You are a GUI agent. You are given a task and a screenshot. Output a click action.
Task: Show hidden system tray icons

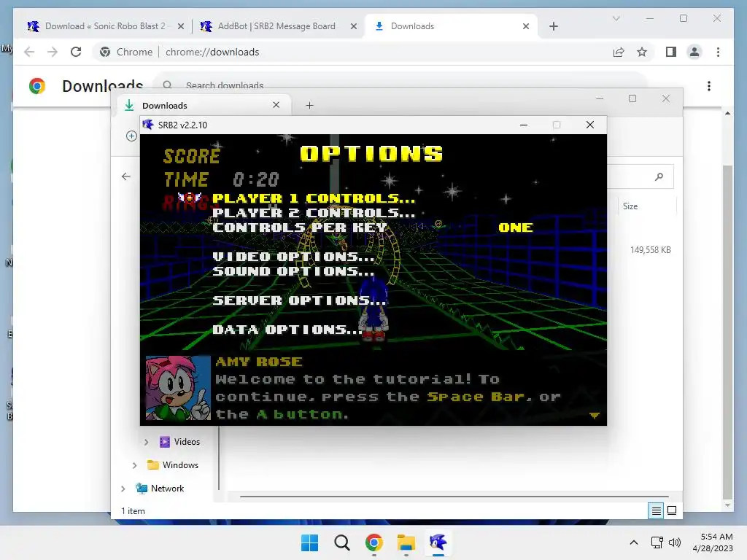[634, 542]
